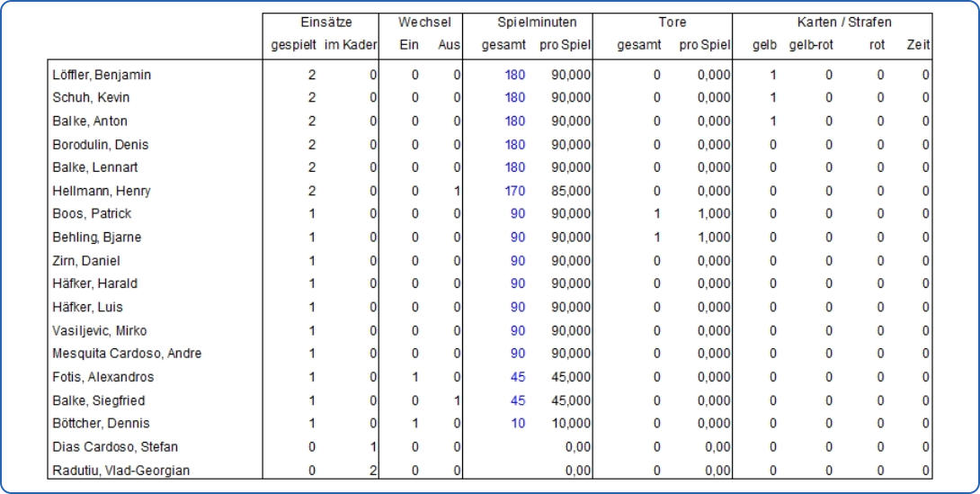The width and height of the screenshot is (980, 494).
Task: Select Fotis, Alexandros
Action: pyautogui.click(x=103, y=377)
